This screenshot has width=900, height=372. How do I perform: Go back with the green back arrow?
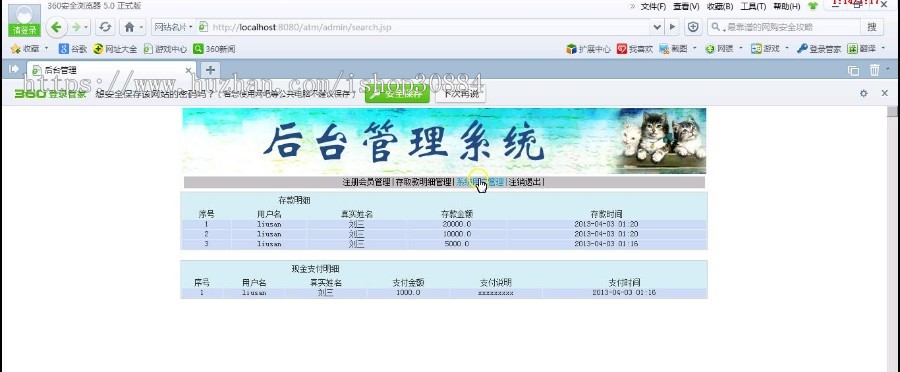[x=56, y=27]
